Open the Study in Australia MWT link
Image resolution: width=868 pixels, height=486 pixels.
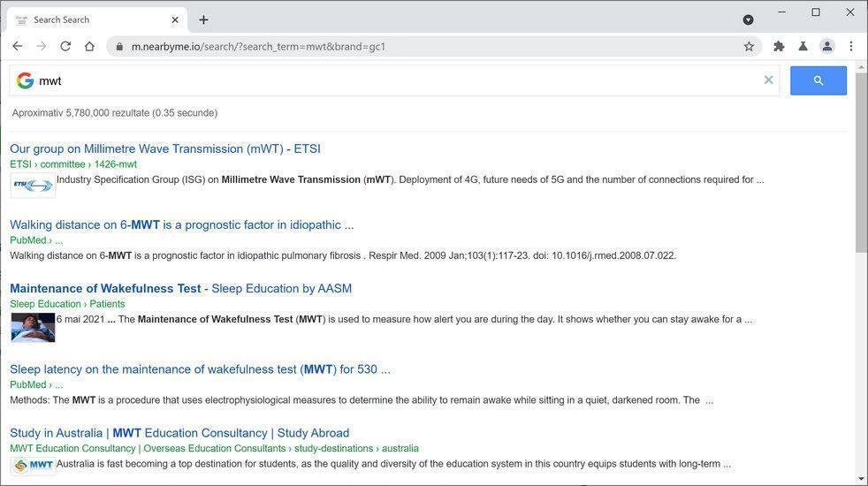coord(179,433)
